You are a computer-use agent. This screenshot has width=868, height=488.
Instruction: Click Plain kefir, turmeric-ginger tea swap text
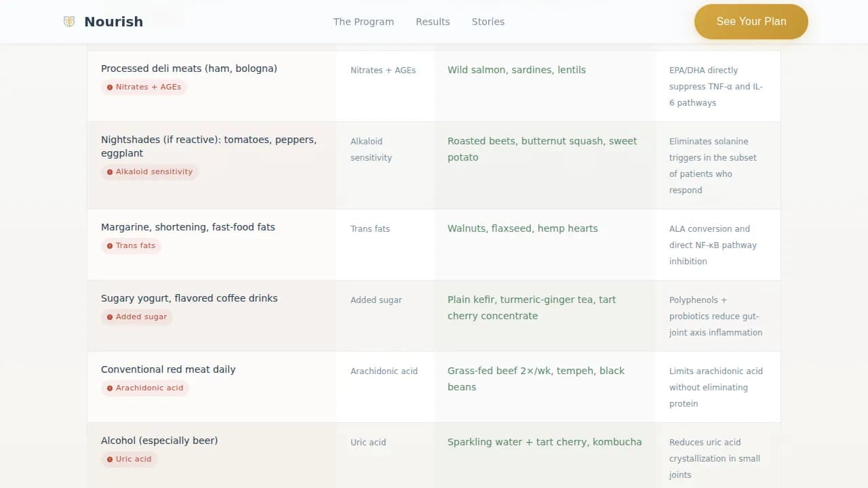click(x=532, y=308)
